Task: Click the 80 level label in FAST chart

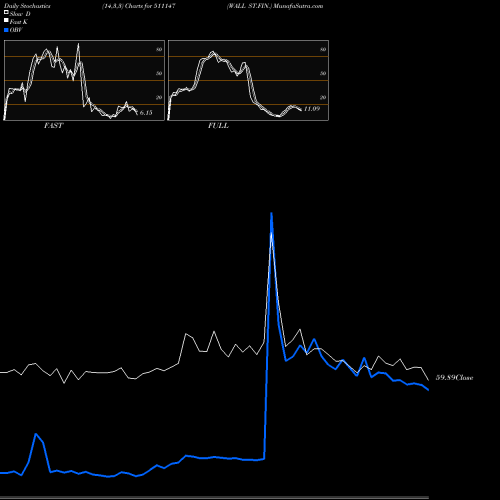Action: pos(159,49)
